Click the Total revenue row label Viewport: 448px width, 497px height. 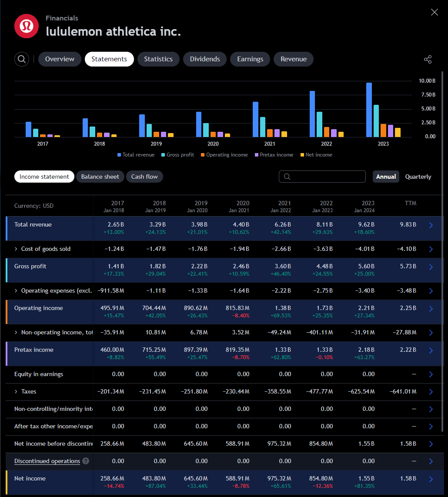[33, 224]
